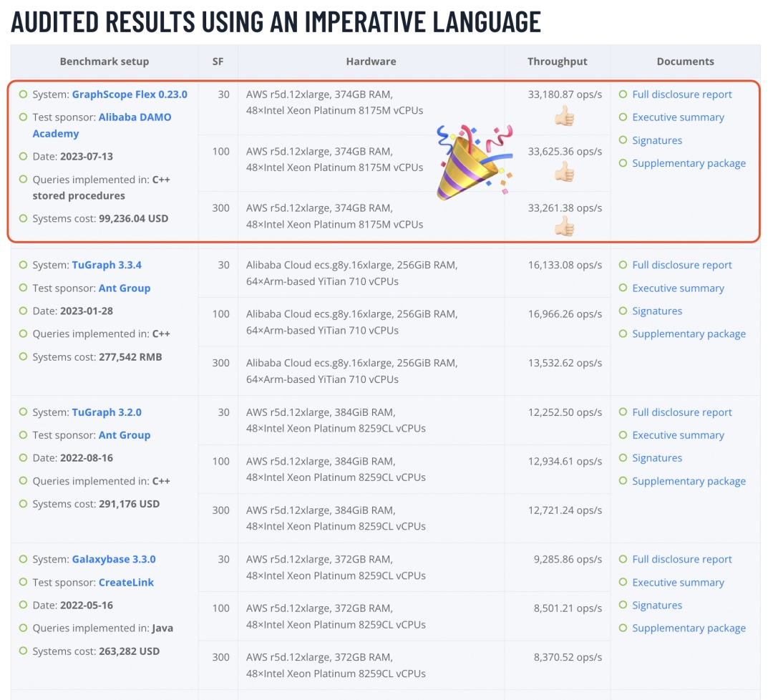
Task: Click Ant Group sponsor of TuGraph 3.3.4
Action: pyautogui.click(x=125, y=288)
